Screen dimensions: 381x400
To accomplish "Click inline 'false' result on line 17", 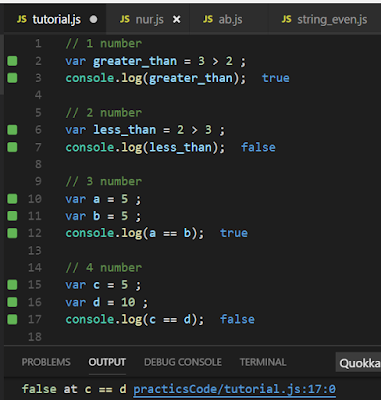I will 237,319.
